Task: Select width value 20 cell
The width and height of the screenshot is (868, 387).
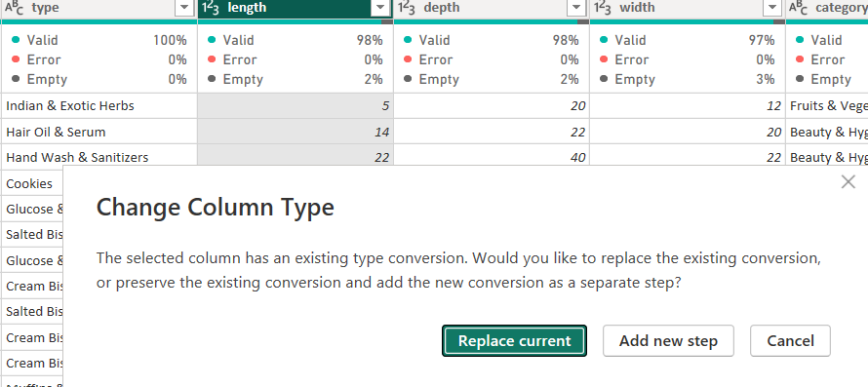Action: pos(688,132)
